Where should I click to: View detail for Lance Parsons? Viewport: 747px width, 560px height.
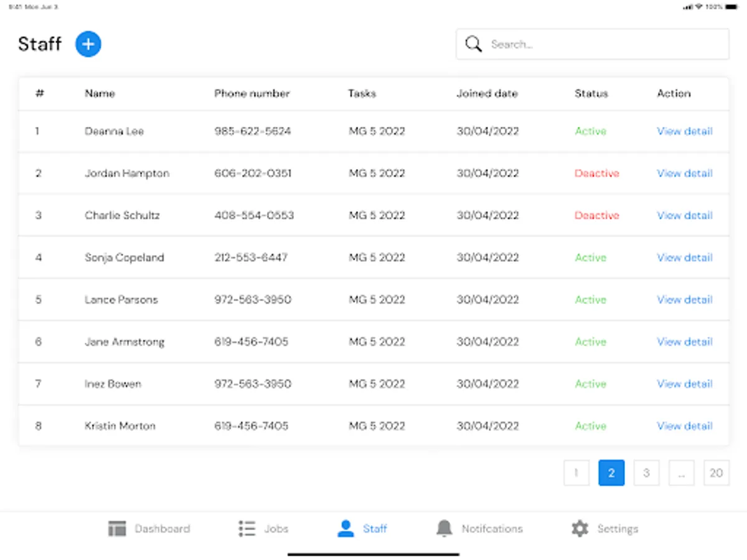tap(685, 300)
